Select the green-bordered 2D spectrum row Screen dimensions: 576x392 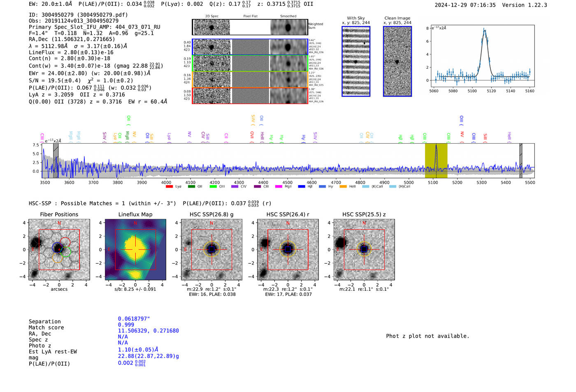(250, 63)
